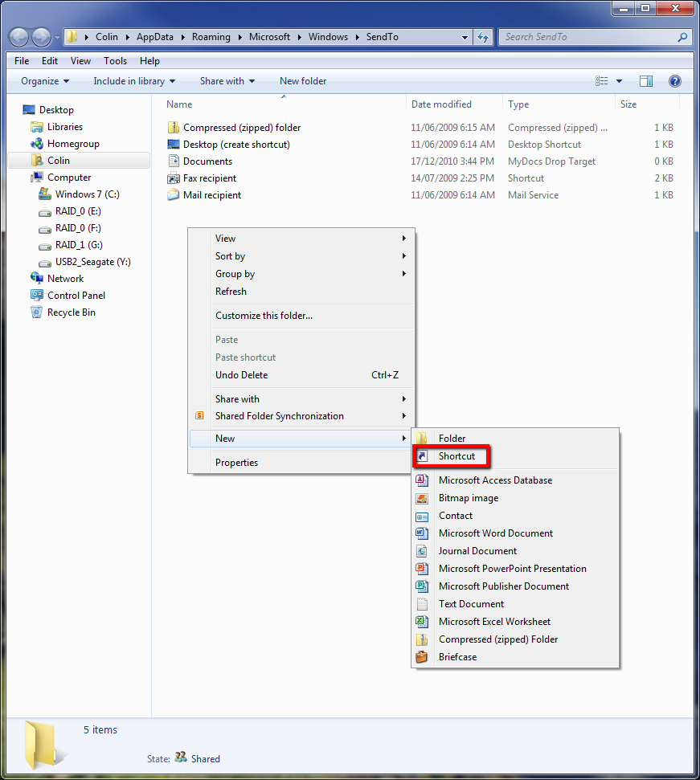Choose Properties in context menu
The height and width of the screenshot is (780, 700).
pyautogui.click(x=301, y=462)
